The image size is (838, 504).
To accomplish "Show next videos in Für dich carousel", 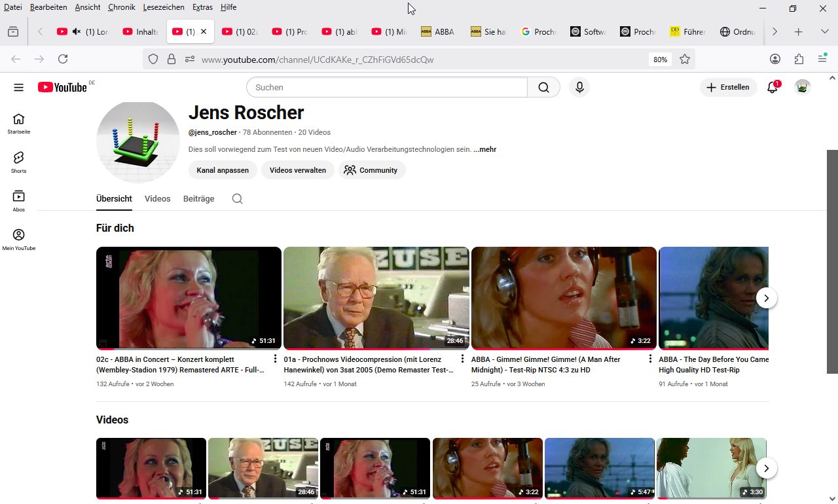I will pyautogui.click(x=766, y=298).
